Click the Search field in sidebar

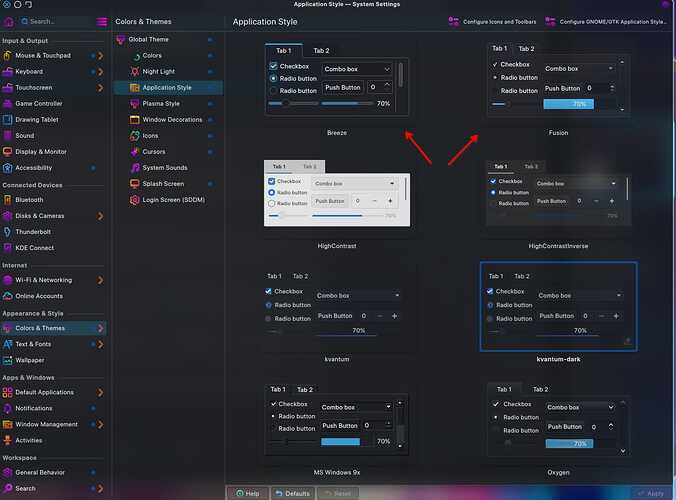[x=55, y=21]
